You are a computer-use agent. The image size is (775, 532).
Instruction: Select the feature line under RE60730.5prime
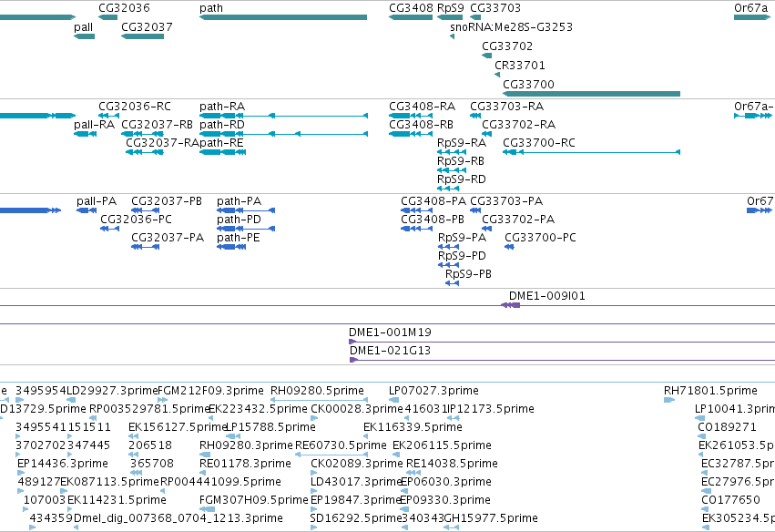pyautogui.click(x=331, y=455)
